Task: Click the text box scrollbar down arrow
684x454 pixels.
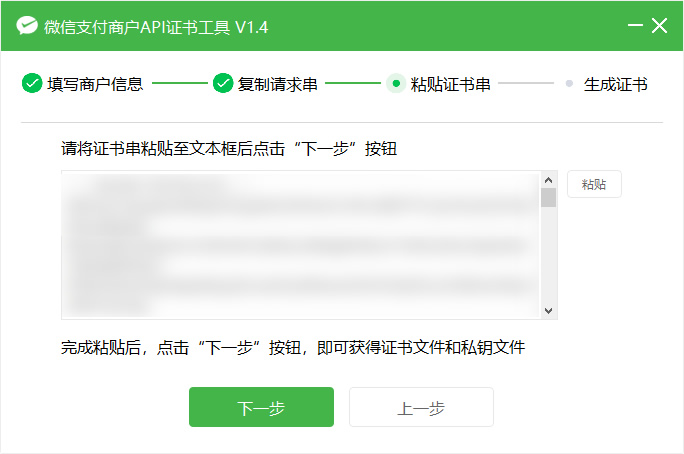Action: click(549, 311)
